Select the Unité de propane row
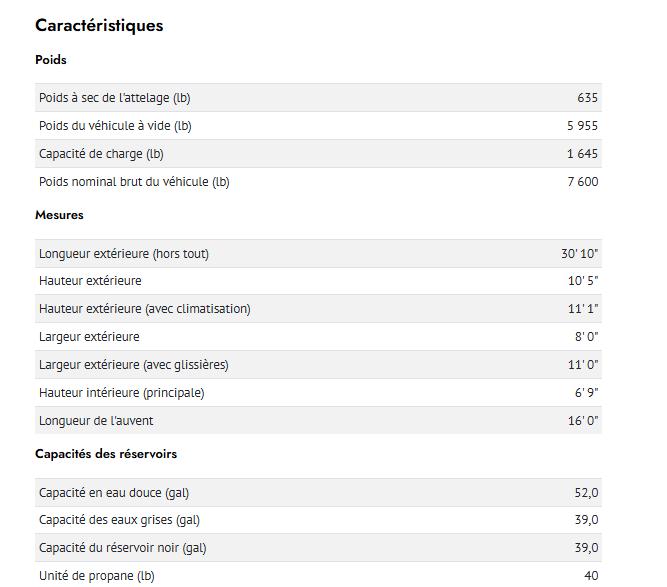The width and height of the screenshot is (667, 587). click(x=318, y=575)
